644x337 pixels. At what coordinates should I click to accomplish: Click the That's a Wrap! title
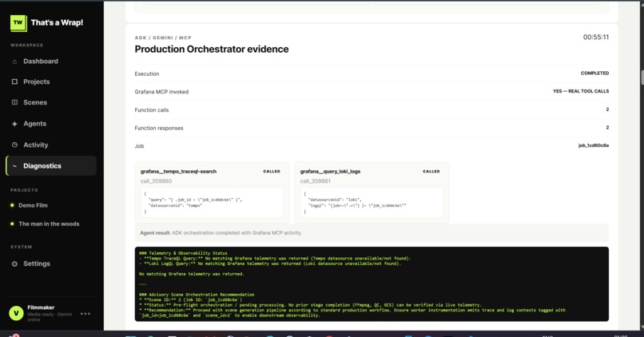click(57, 23)
